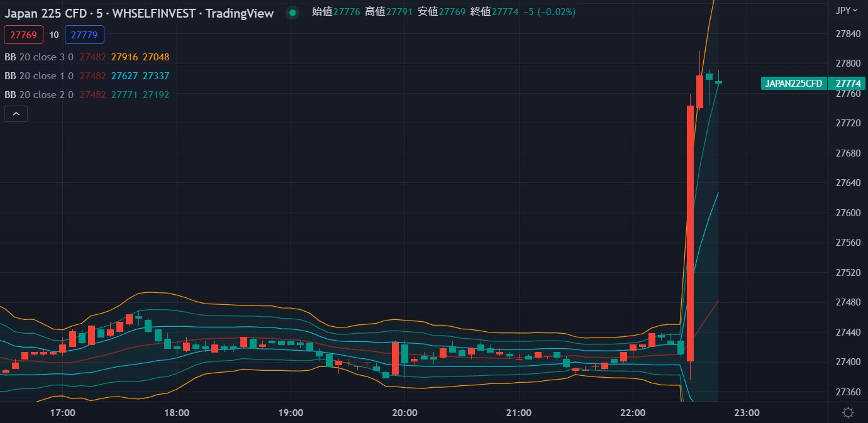
Task: Click the blue buy button 27779
Action: 84,35
